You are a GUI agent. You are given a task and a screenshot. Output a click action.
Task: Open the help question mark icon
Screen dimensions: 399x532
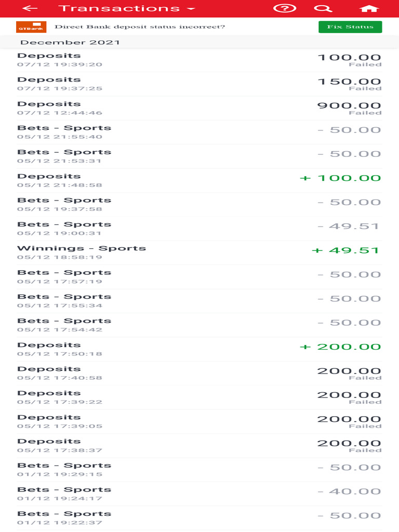click(x=285, y=8)
